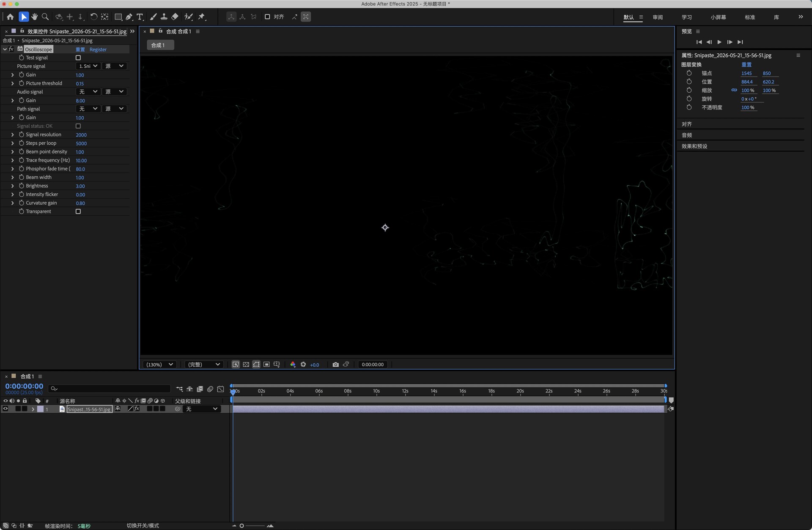Toggle the Signal status OK checkbox
Image resolution: width=812 pixels, height=530 pixels.
[x=78, y=126]
